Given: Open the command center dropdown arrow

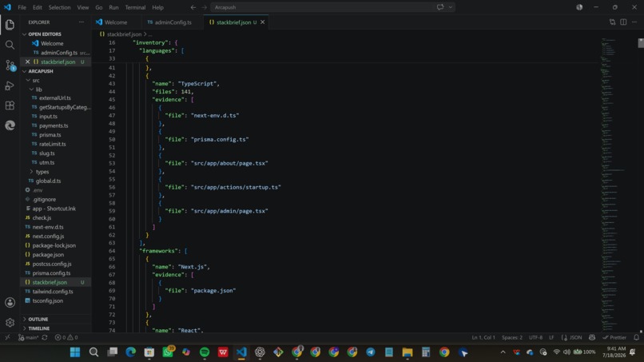Looking at the screenshot, I should point(451,7).
